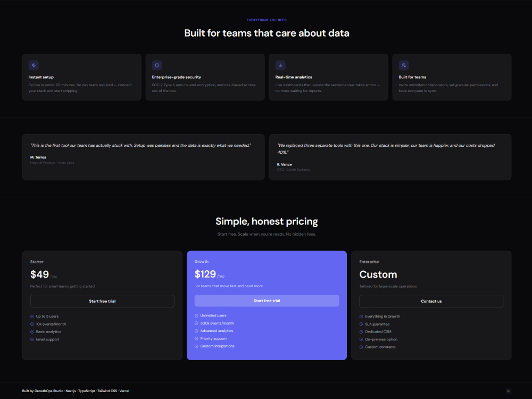Click check icon beside Email support
Viewport: 532px width, 399px height.
tap(32, 339)
